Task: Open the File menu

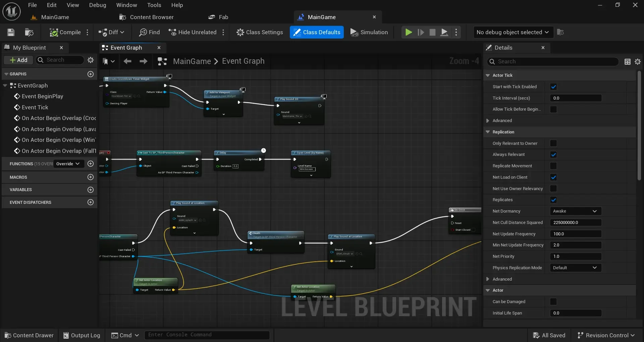Action: [33, 5]
